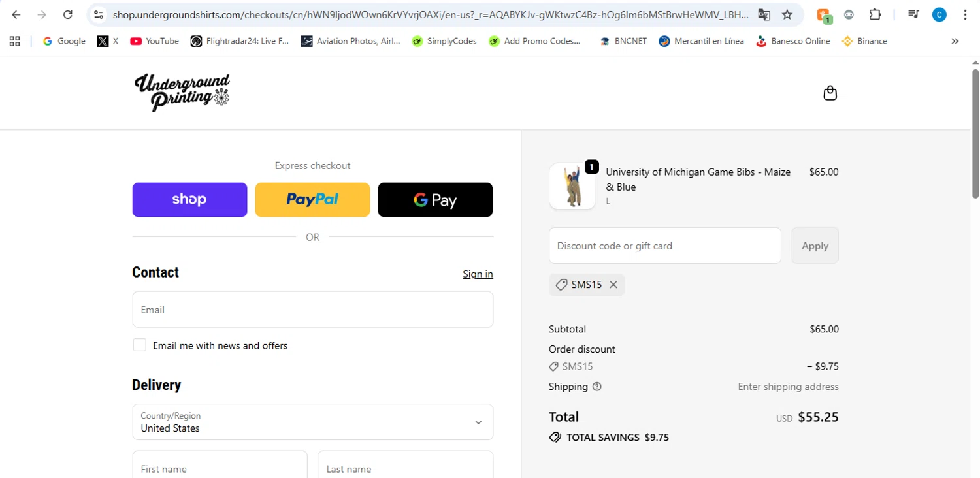Screen dimensions: 980x478
Task: Open the Chrome profile avatar
Action: pyautogui.click(x=939, y=14)
